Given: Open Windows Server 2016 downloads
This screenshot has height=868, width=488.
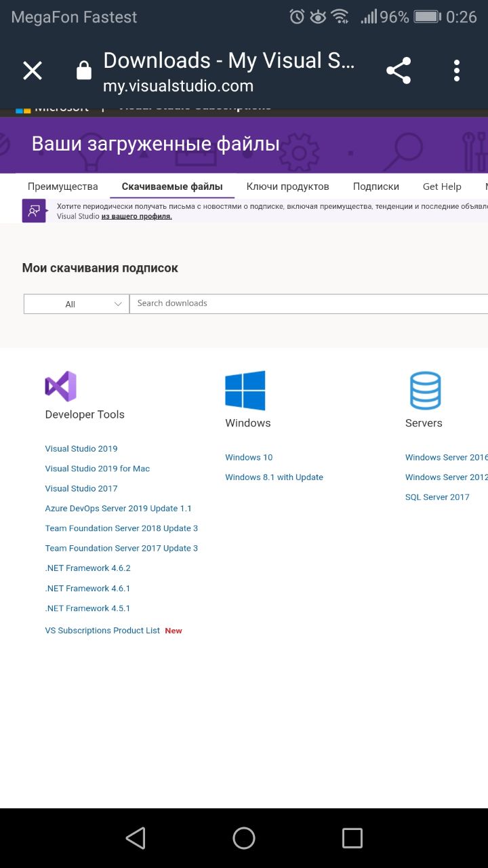Looking at the screenshot, I should click(x=447, y=458).
